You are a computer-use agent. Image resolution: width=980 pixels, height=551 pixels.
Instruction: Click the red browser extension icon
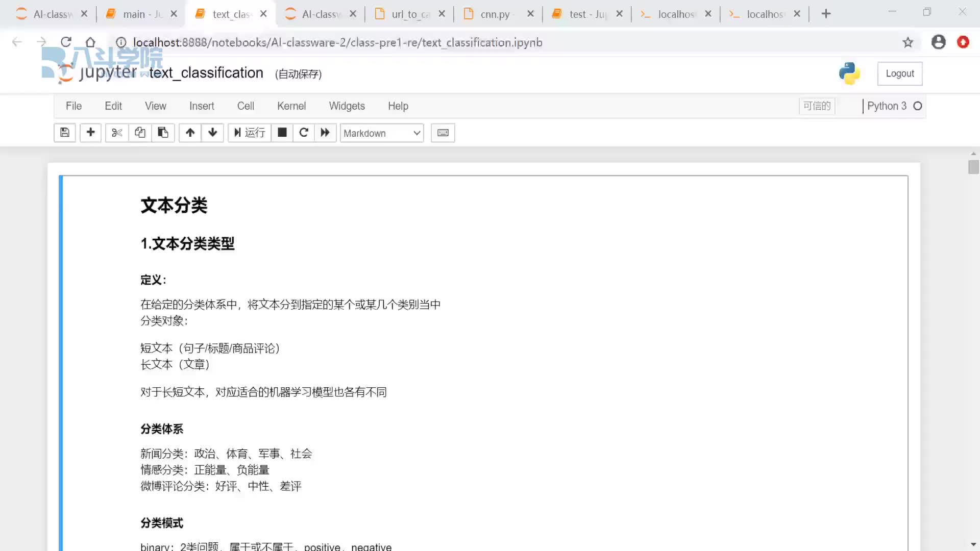tap(963, 42)
